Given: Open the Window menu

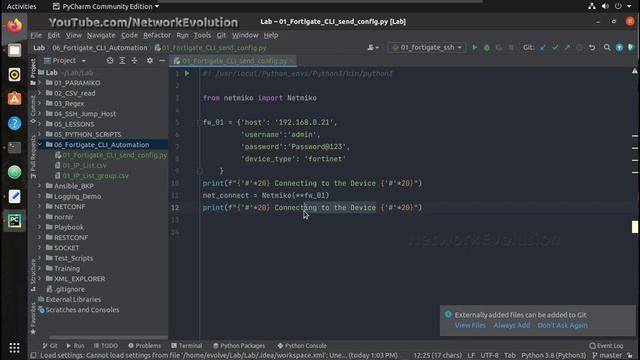Looking at the screenshot, I should tap(245, 35).
